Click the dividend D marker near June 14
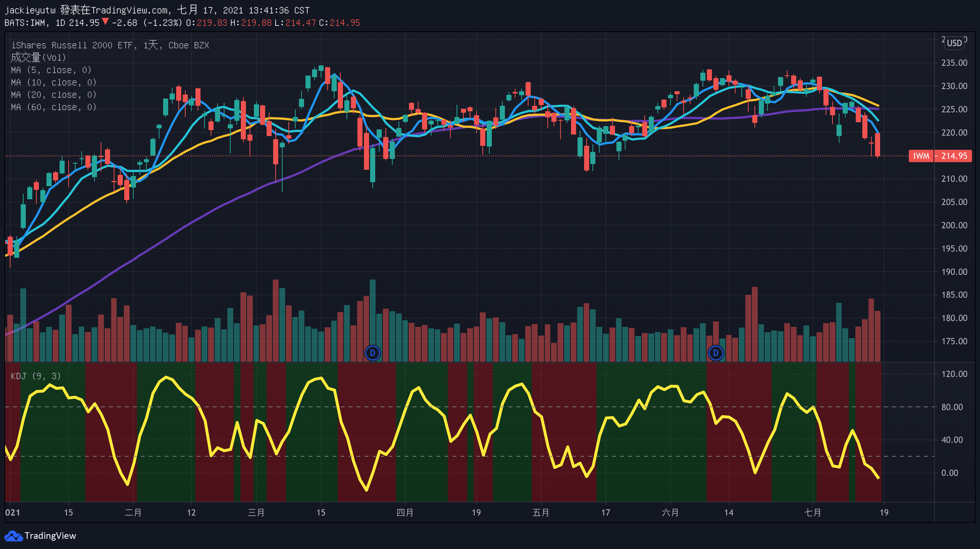The height and width of the screenshot is (549, 980). (x=716, y=353)
